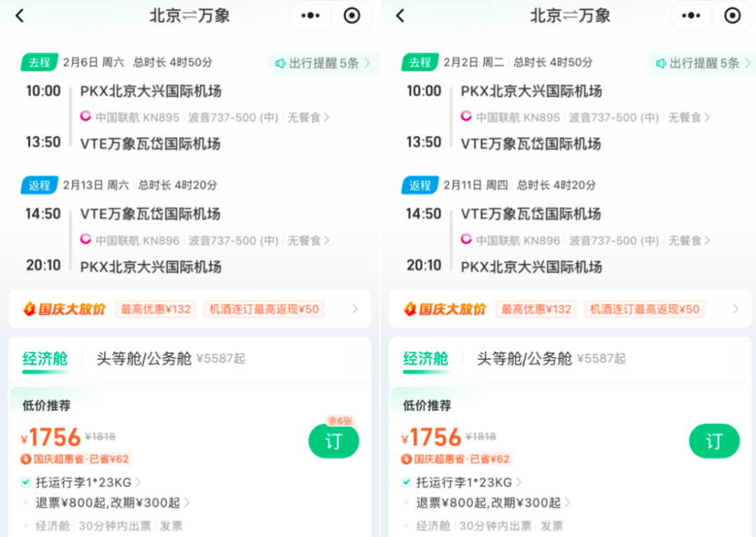Tap the 北京⇌万象 title on the Feb 6 screen
Screen dimensions: 756x537
pos(190,16)
